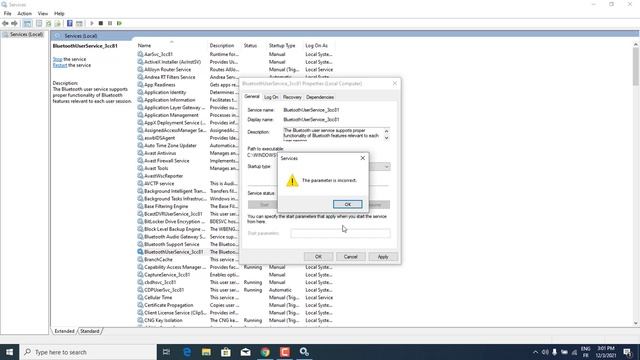Click the services list vertical scrollbar thumb
The width and height of the screenshot is (640, 360).
(x=636, y=67)
